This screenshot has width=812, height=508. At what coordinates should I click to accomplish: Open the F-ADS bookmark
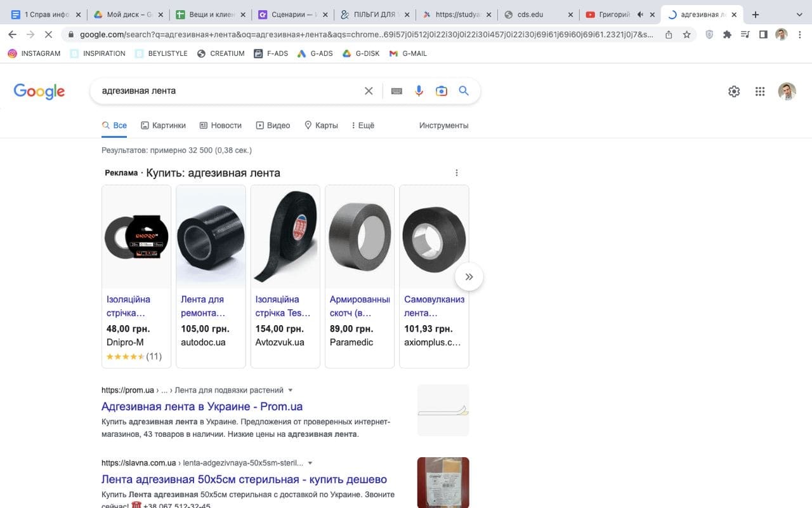point(271,53)
